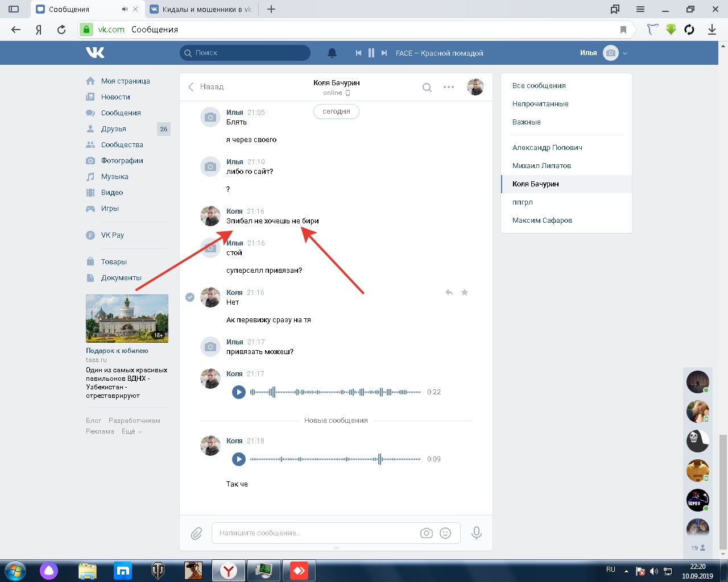Image resolution: width=728 pixels, height=582 pixels.
Task: Search within conversation using magnifier icon
Action: [x=427, y=88]
